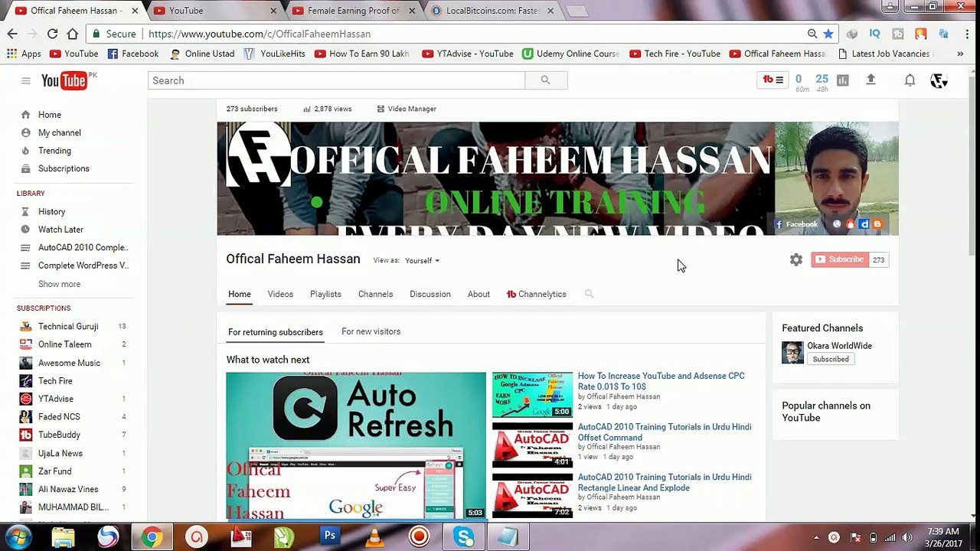Click the red Subscribe button
The height and width of the screenshot is (551, 980).
(840, 259)
